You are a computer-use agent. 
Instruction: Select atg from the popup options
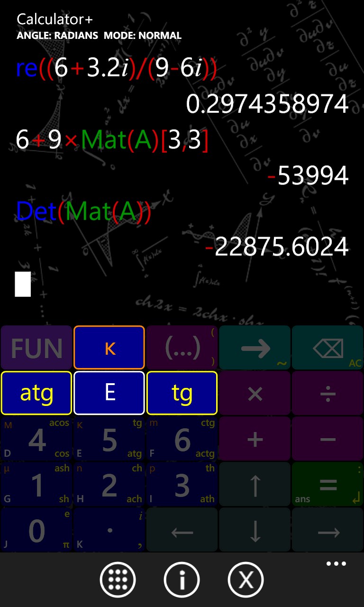[x=36, y=393]
